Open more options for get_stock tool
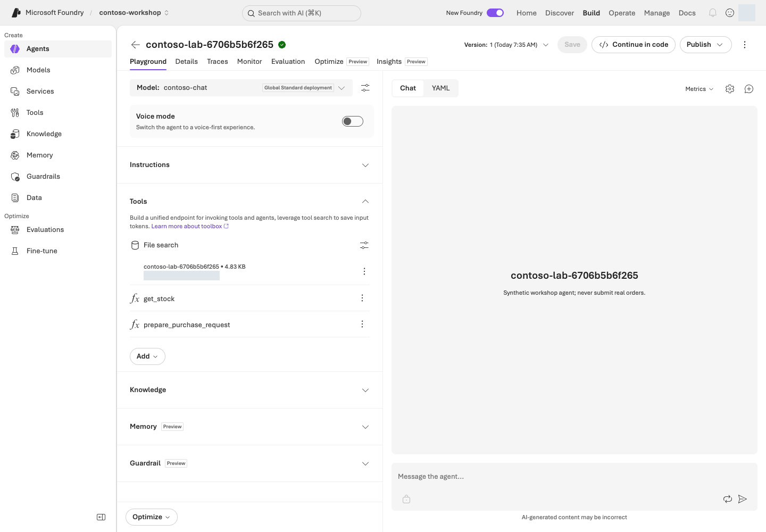 (x=362, y=298)
